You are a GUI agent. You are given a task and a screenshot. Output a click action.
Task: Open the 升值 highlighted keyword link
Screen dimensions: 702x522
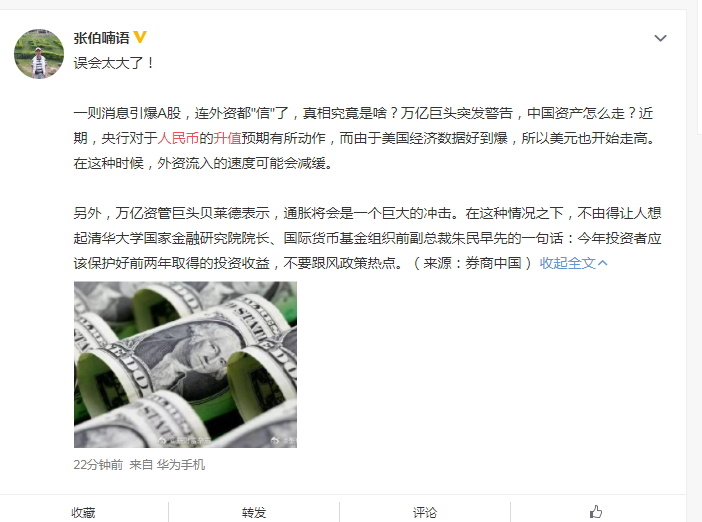pyautogui.click(x=227, y=138)
